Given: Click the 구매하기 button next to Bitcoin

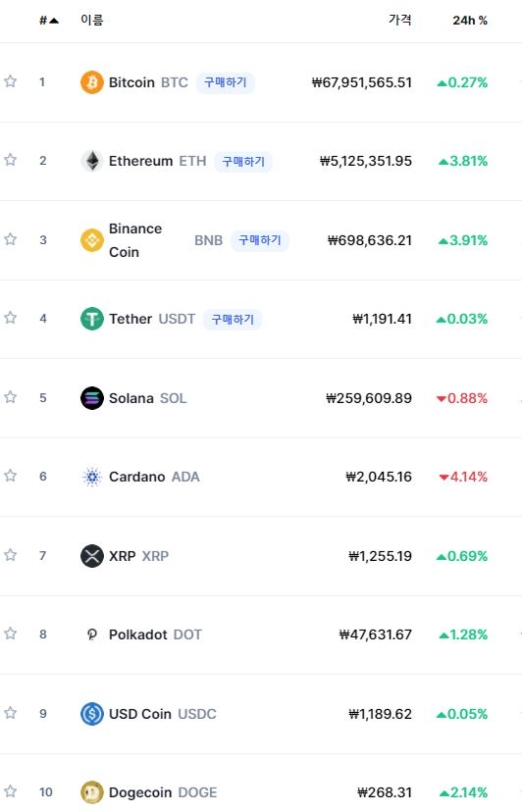Looking at the screenshot, I should click(x=225, y=82).
